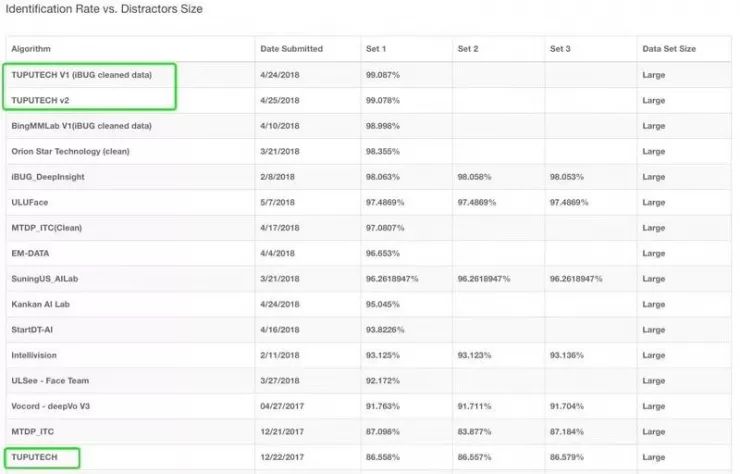Click the 99.078% Set 1 value

point(383,100)
